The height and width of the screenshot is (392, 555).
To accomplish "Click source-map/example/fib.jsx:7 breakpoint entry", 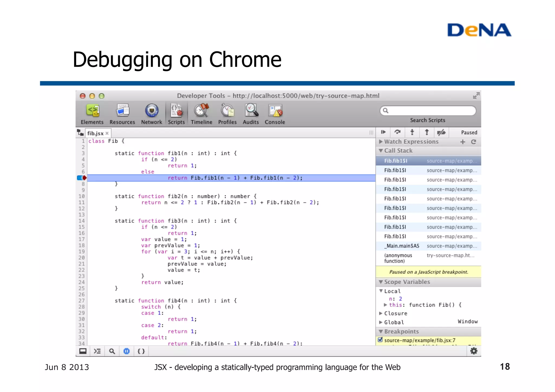I will [420, 340].
